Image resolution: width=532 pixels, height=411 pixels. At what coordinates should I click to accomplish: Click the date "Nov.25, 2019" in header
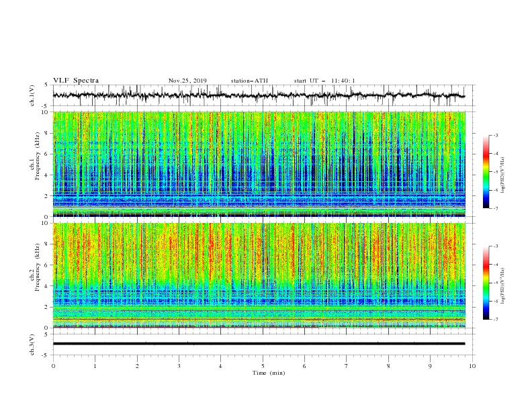click(187, 81)
